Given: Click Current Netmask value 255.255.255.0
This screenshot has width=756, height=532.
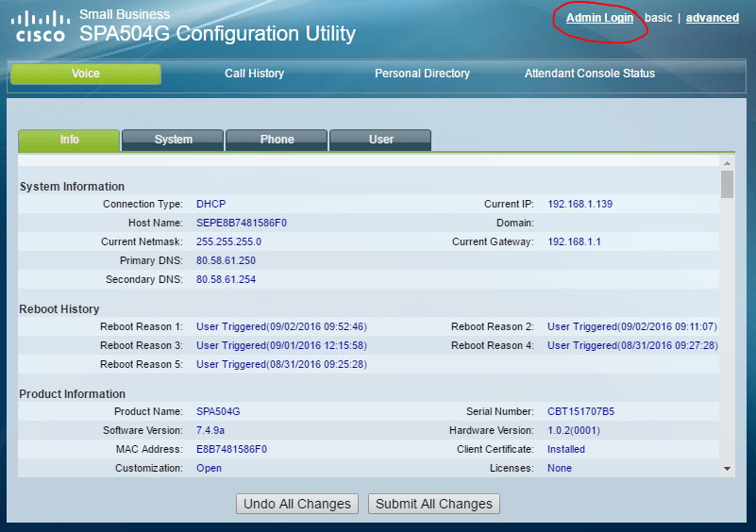Looking at the screenshot, I should 228,241.
